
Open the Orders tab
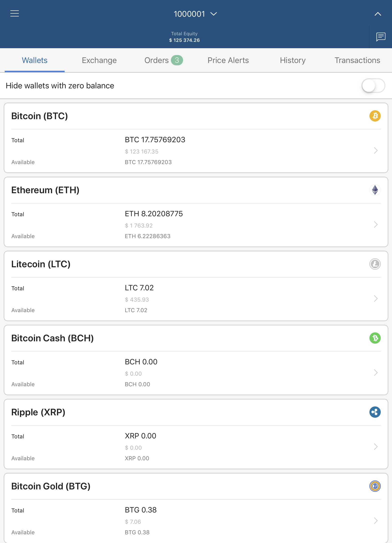[x=164, y=60]
